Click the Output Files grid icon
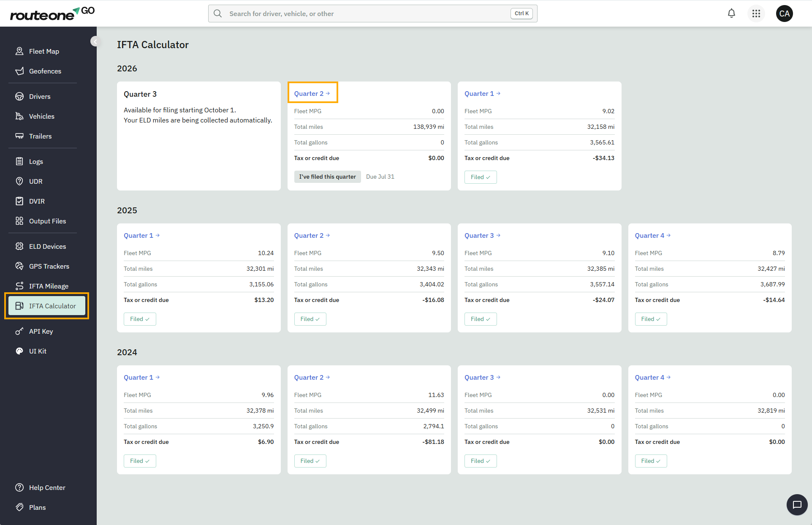 (x=19, y=221)
